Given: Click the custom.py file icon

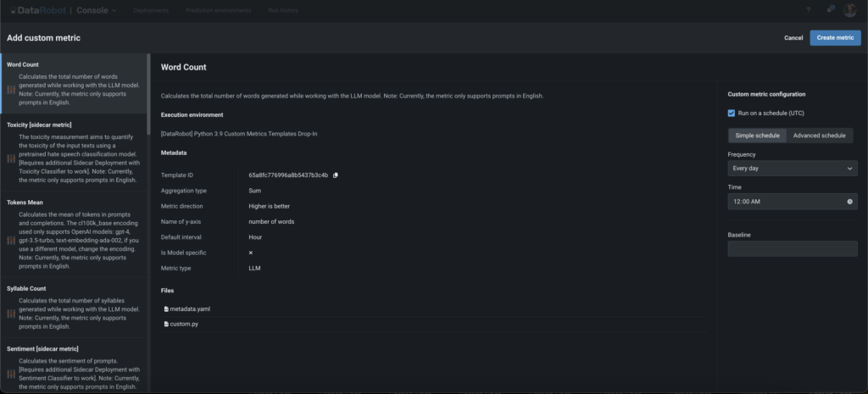Looking at the screenshot, I should pyautogui.click(x=166, y=325).
